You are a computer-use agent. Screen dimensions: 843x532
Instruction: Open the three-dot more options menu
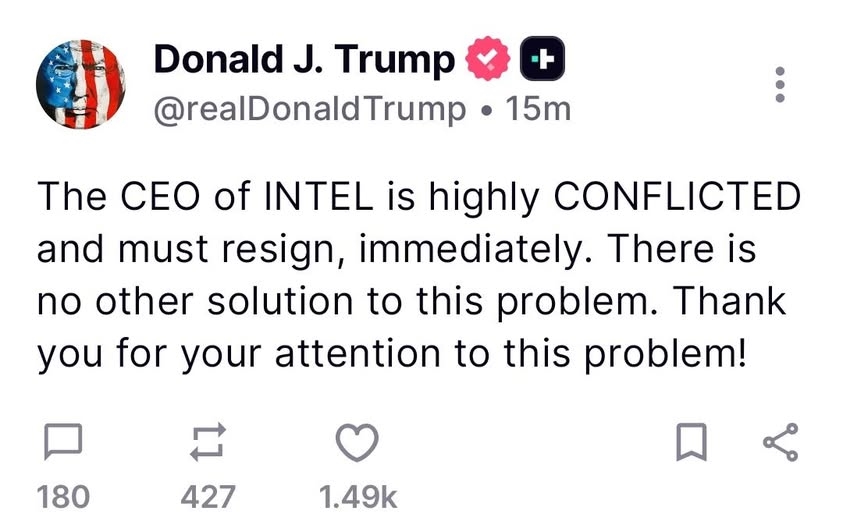pos(780,84)
